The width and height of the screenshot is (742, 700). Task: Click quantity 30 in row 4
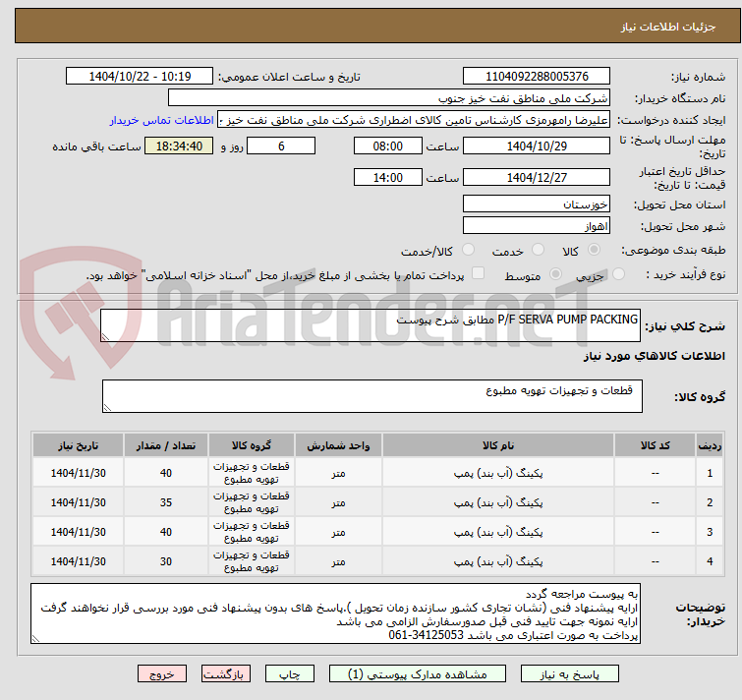point(166,560)
